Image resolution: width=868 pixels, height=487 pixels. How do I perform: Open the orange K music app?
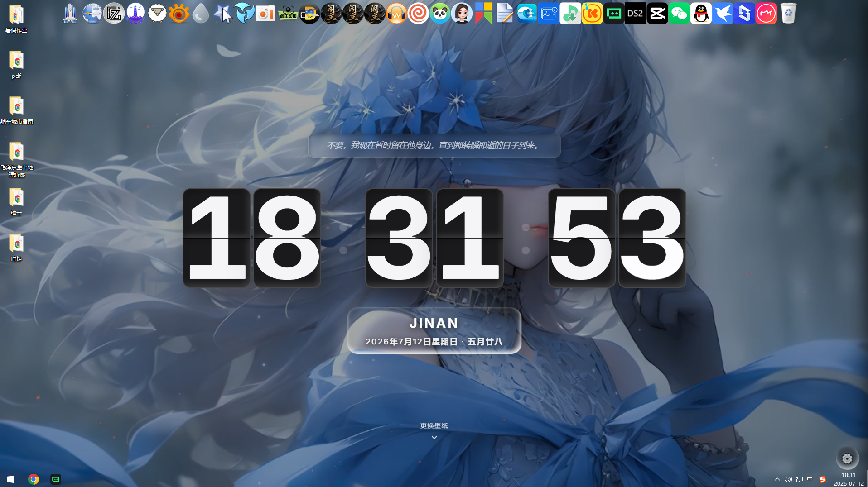[x=592, y=13]
